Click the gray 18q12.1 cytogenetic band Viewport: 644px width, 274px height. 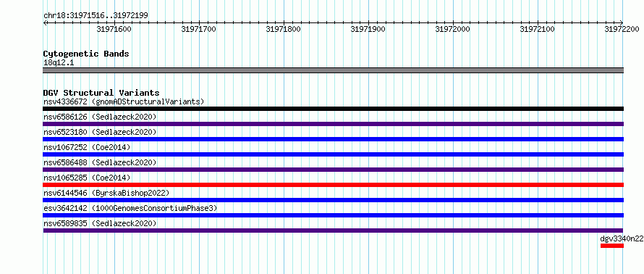pos(333,70)
